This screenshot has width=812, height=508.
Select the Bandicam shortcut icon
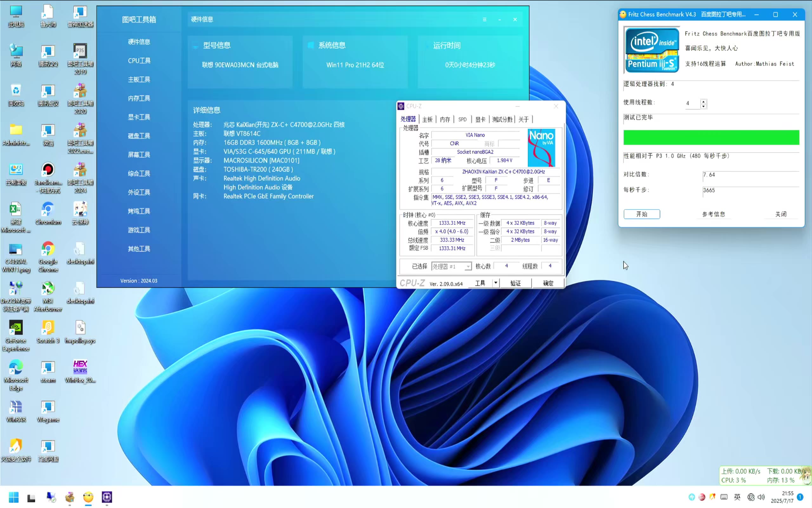(48, 178)
